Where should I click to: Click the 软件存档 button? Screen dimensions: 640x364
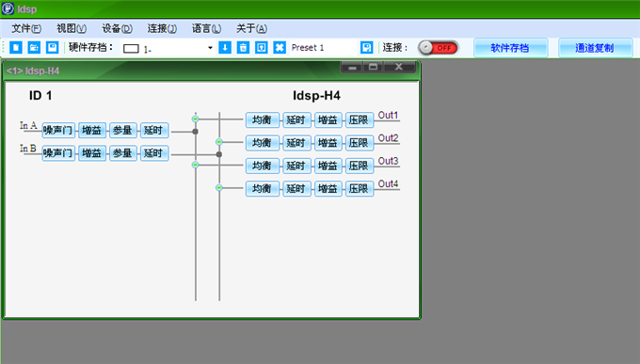[x=510, y=48]
